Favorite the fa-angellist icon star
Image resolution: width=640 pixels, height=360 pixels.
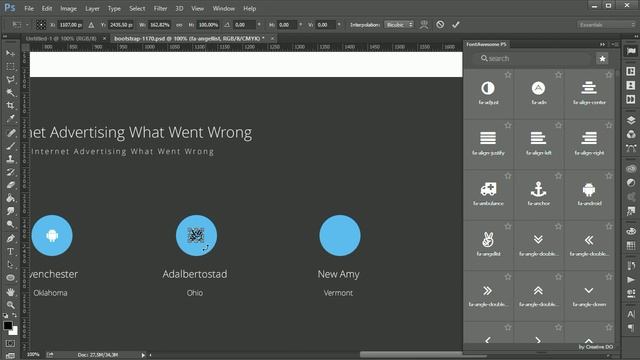click(508, 227)
